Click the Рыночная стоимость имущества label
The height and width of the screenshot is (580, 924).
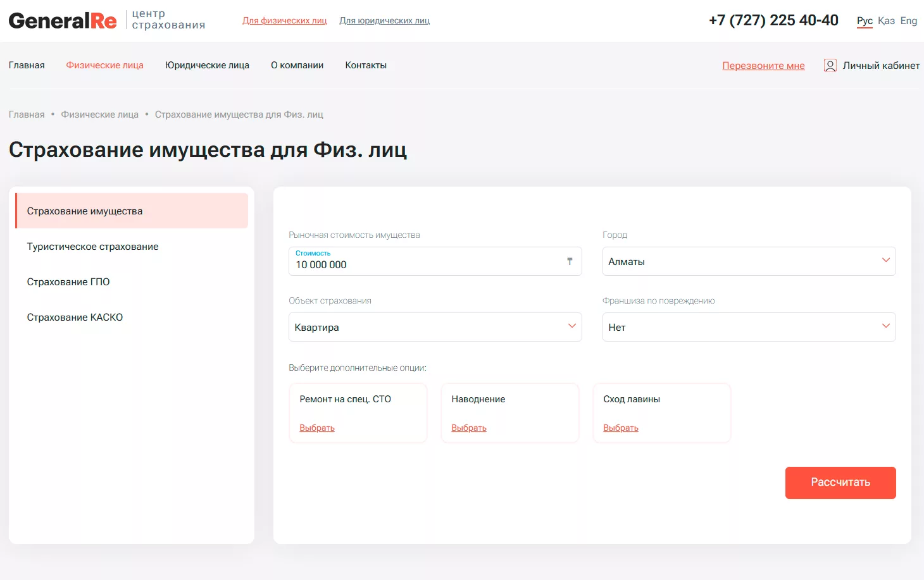pyautogui.click(x=354, y=235)
